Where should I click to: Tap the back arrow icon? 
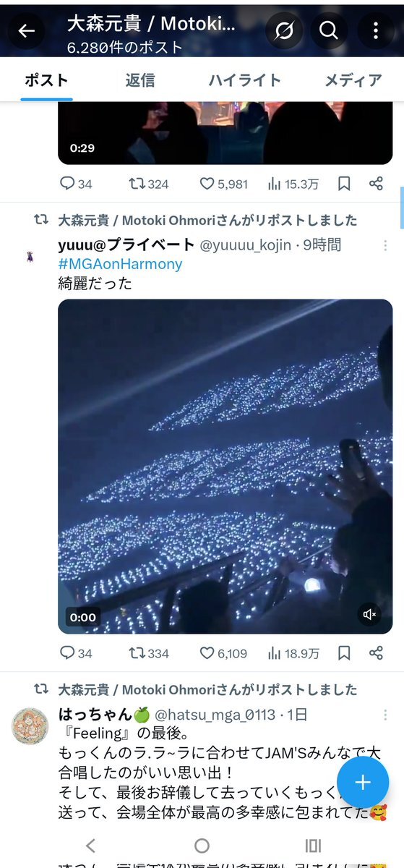(x=26, y=31)
